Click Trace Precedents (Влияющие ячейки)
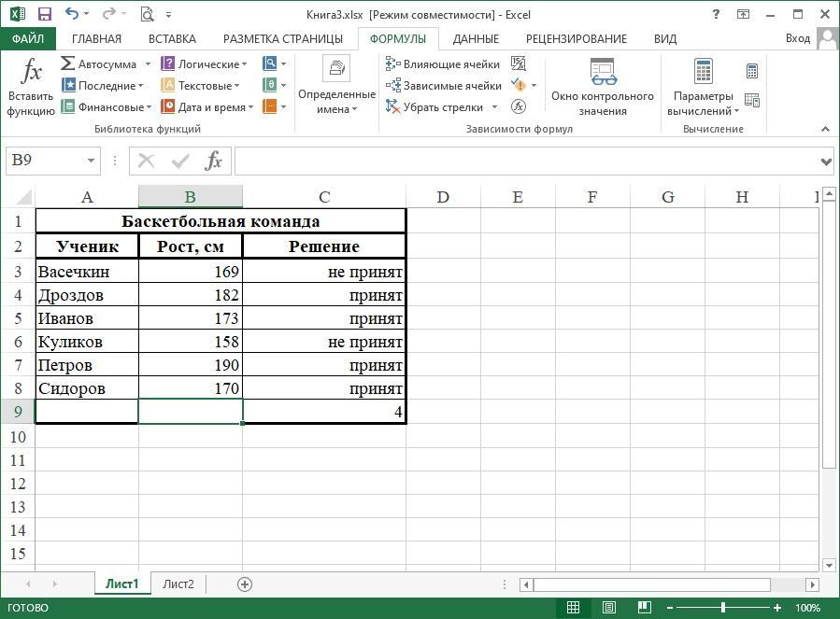840x619 pixels. 443,64
